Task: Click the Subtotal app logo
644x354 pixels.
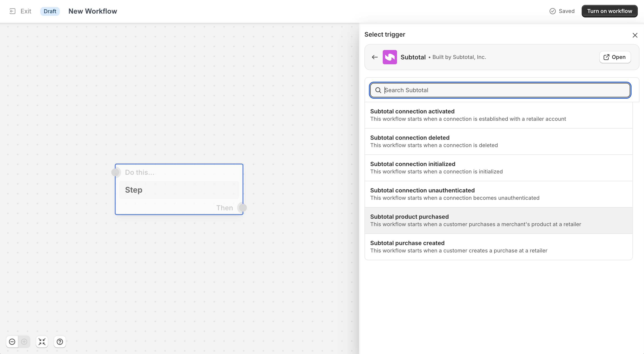Action: [389, 57]
